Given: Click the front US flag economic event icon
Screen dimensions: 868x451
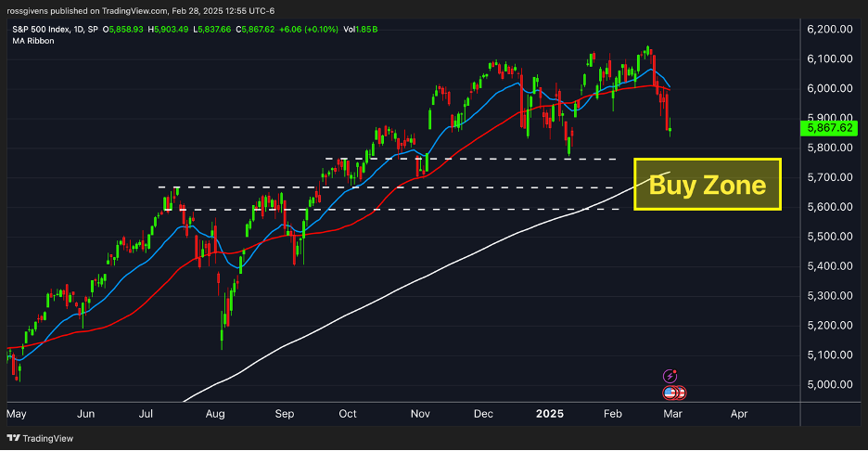Looking at the screenshot, I should coord(670,393).
